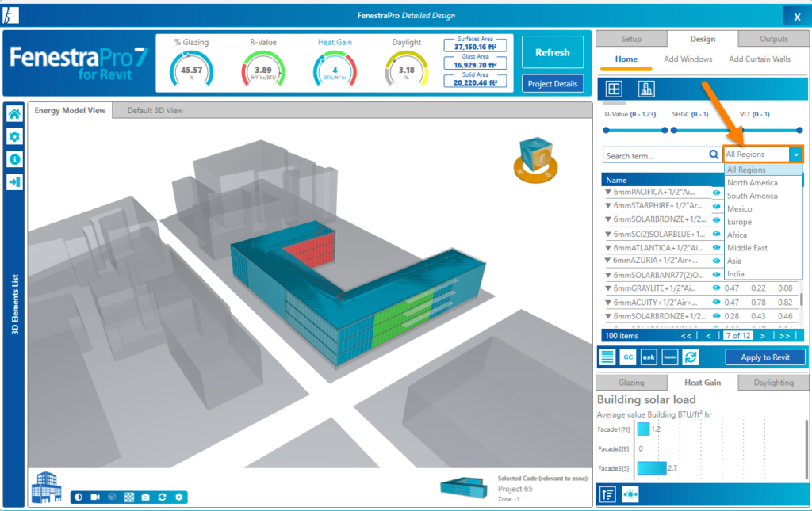This screenshot has width=812, height=511.
Task: Click the info icon in the left sidebar
Action: (x=14, y=159)
